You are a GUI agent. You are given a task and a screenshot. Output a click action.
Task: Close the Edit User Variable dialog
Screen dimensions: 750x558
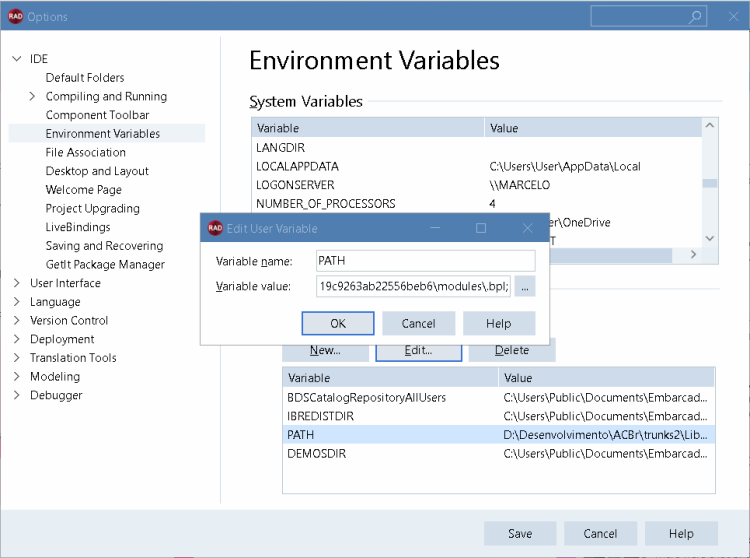pyautogui.click(x=527, y=228)
